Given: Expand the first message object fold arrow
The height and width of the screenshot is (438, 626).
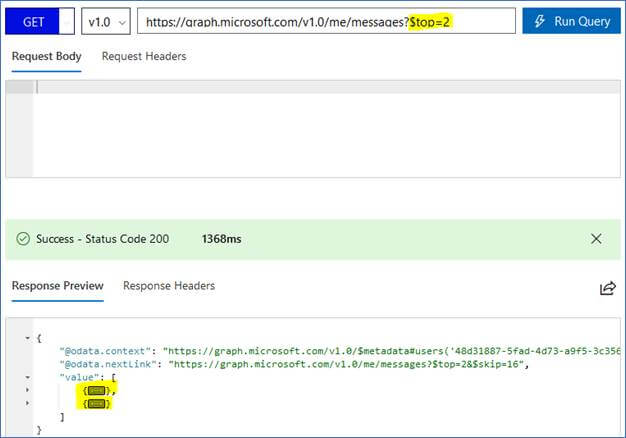Looking at the screenshot, I should pos(27,391).
